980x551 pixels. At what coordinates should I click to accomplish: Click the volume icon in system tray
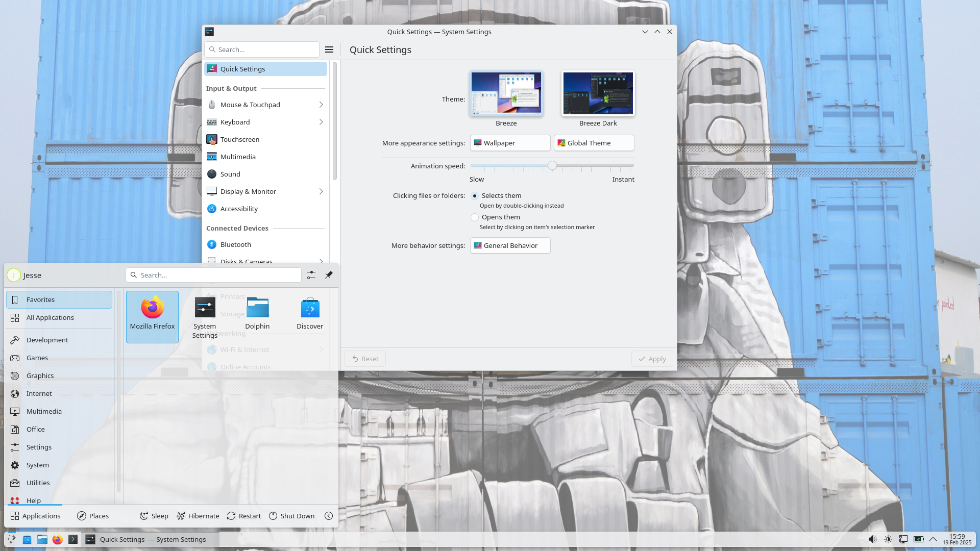coord(872,539)
